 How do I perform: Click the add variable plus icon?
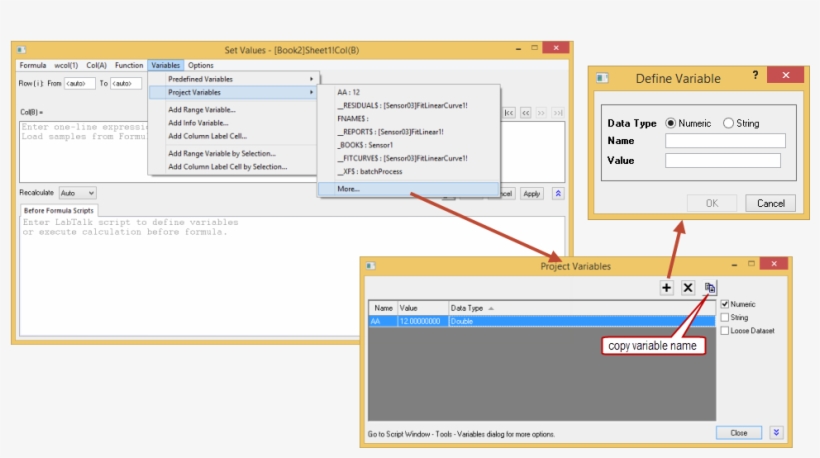coord(667,287)
